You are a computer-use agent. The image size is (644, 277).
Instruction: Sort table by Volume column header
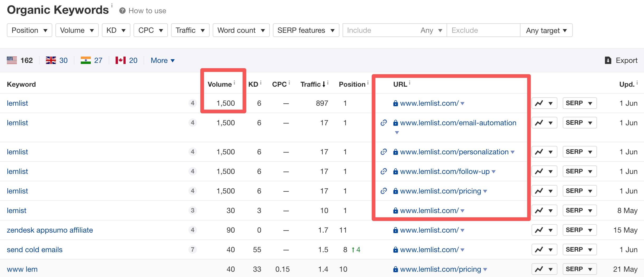[220, 84]
